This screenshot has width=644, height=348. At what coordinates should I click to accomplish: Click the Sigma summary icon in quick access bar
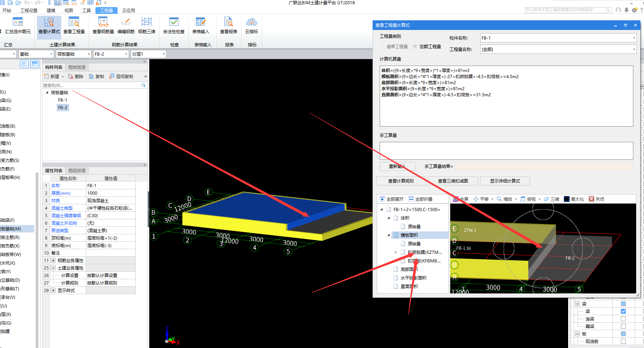(50, 2)
